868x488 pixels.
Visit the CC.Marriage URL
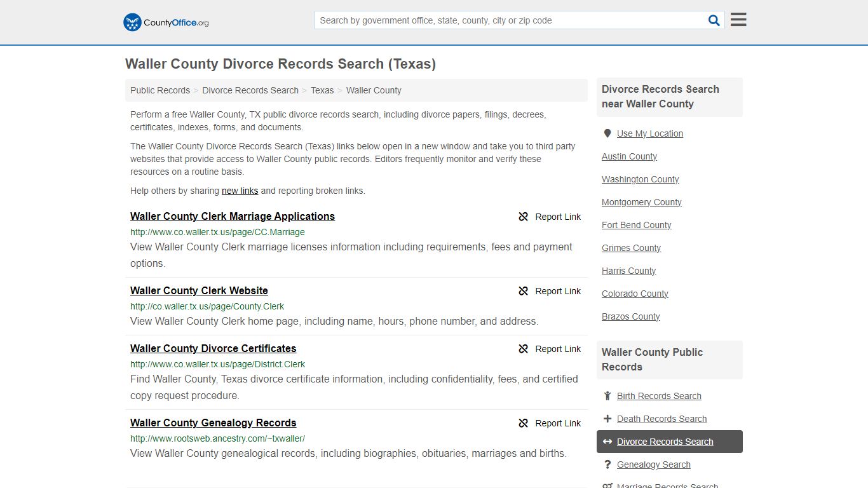click(x=217, y=232)
